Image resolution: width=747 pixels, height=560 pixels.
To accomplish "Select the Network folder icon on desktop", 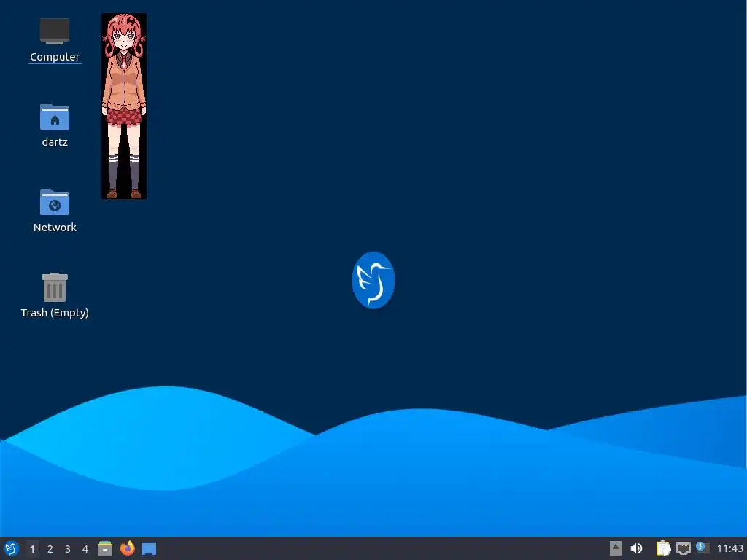I will [x=55, y=211].
